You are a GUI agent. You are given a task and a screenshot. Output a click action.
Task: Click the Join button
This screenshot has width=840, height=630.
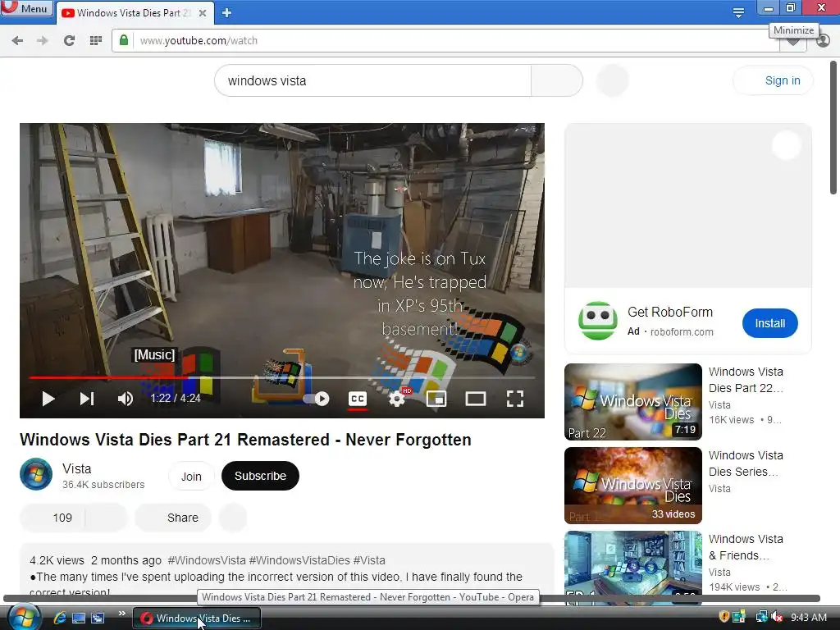(191, 477)
